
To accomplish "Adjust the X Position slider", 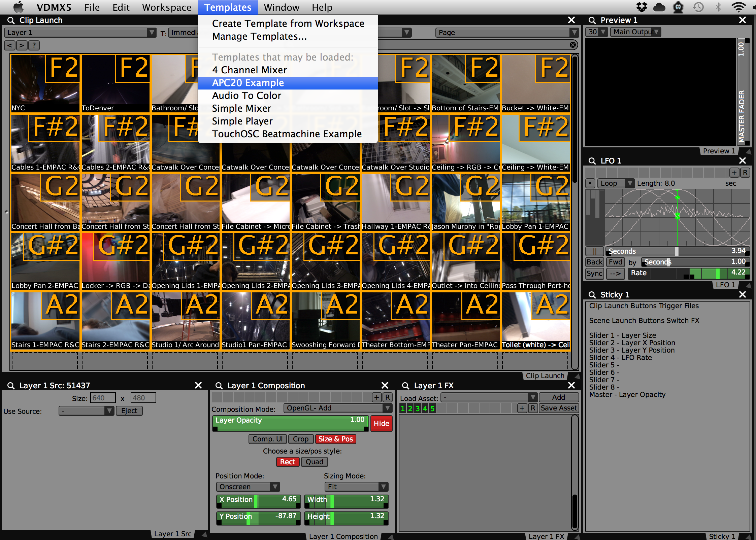I will pos(258,501).
